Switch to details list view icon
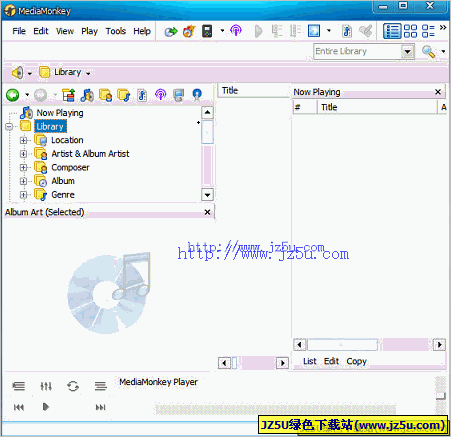The image size is (451, 437). pyautogui.click(x=392, y=31)
